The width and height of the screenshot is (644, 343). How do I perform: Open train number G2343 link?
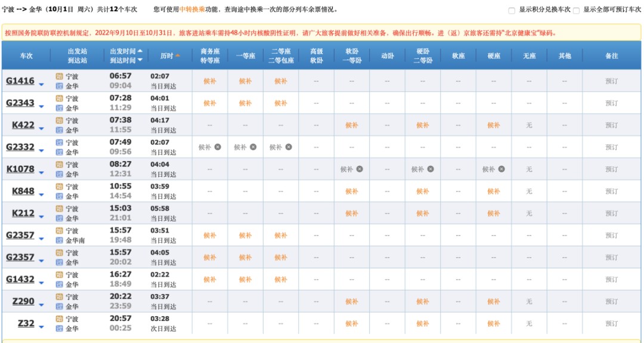20,103
